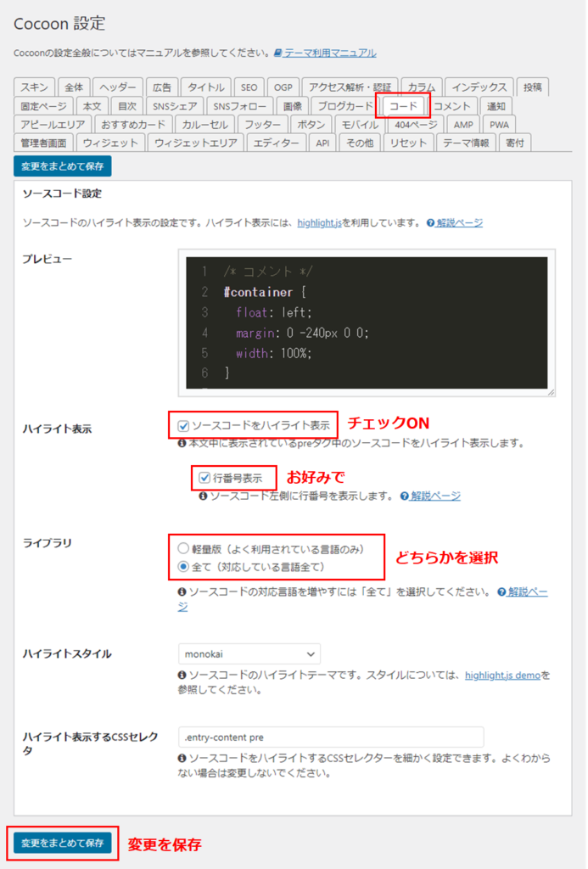
Task: Open the テーマ利用マニュアル link
Action: tap(330, 53)
